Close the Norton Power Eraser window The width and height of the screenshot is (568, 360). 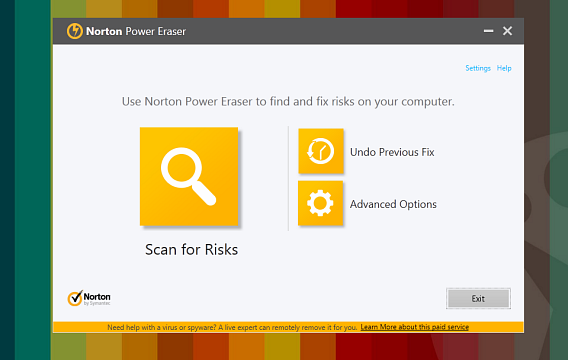point(507,31)
